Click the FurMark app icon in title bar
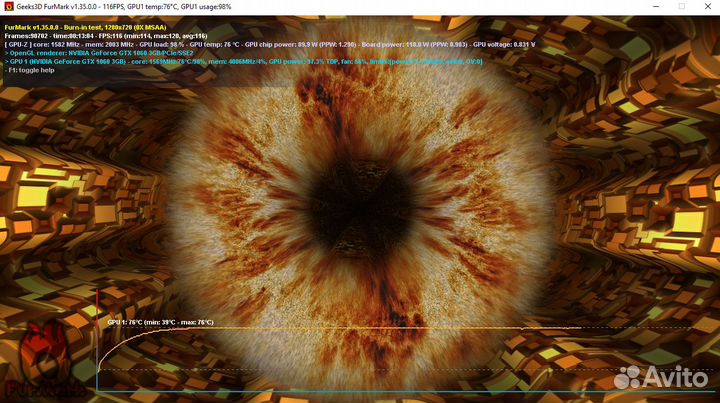Screen dimensions: 720x403 pos(8,7)
